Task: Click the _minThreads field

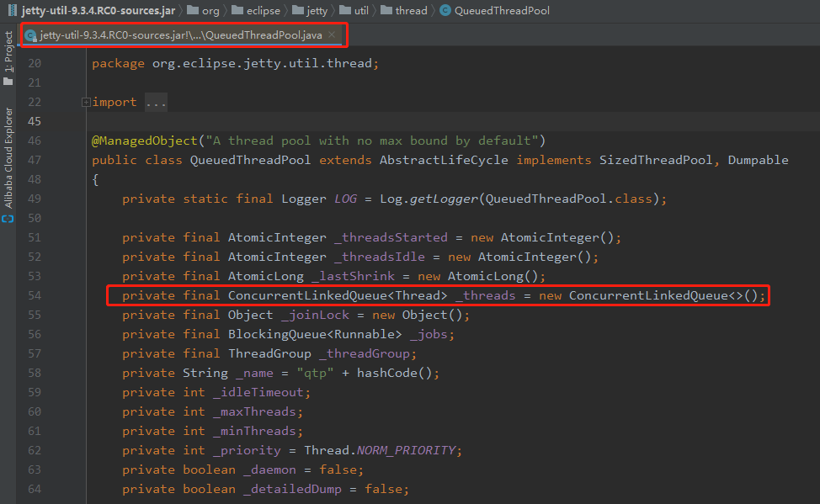Action: 255,431
